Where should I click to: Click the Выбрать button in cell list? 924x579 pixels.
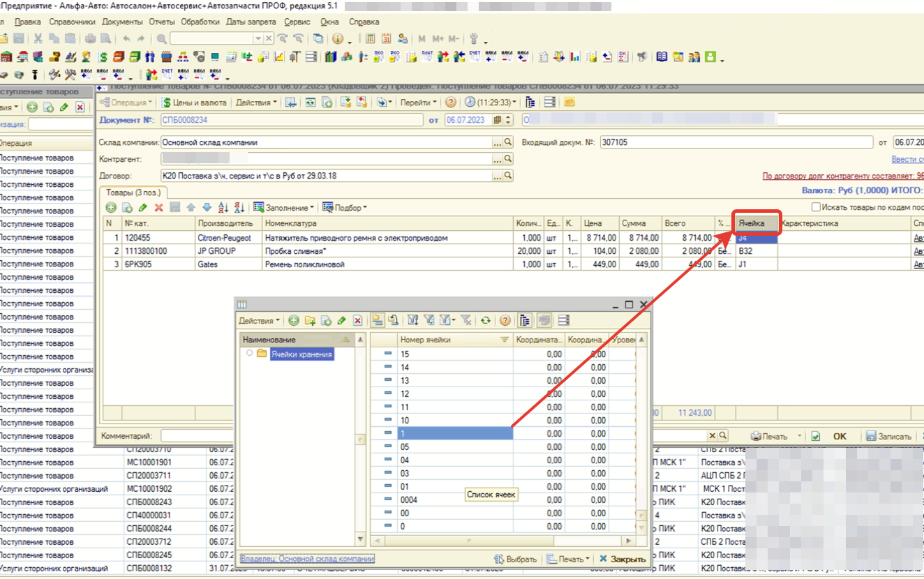pyautogui.click(x=516, y=559)
